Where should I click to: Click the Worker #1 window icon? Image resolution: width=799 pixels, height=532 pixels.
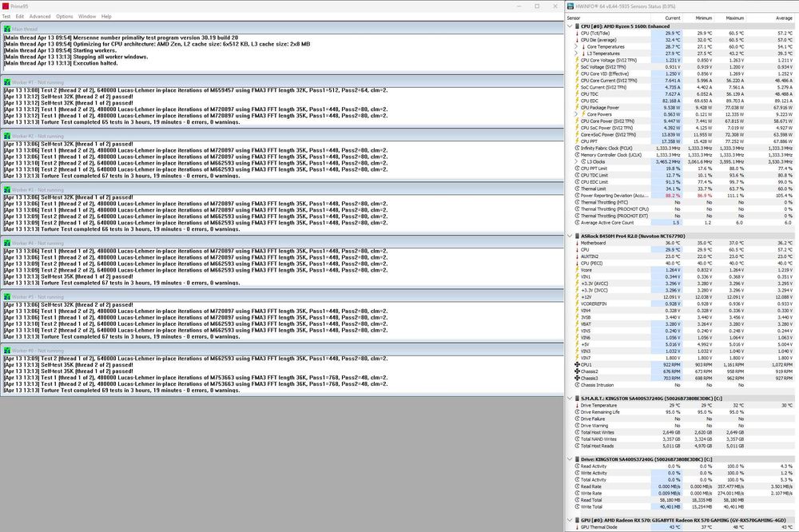coord(7,82)
